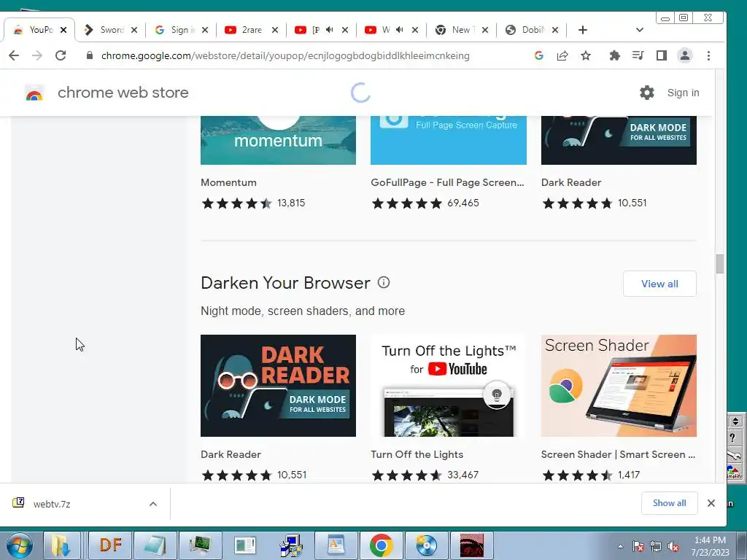747x560 pixels.
Task: Go back using the browser back arrow
Action: (14, 55)
